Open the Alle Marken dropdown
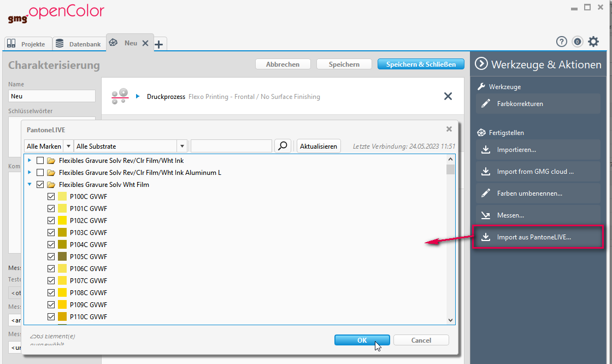 click(x=68, y=146)
